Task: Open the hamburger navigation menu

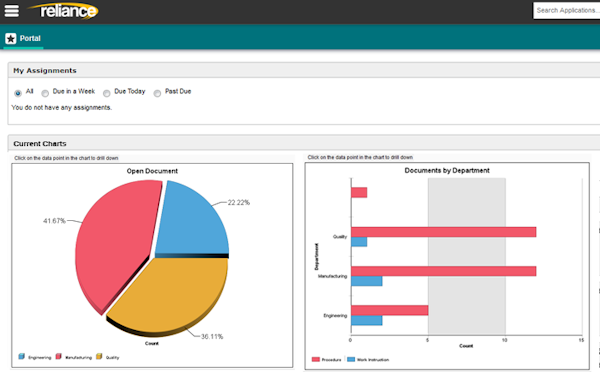Action: click(x=11, y=11)
